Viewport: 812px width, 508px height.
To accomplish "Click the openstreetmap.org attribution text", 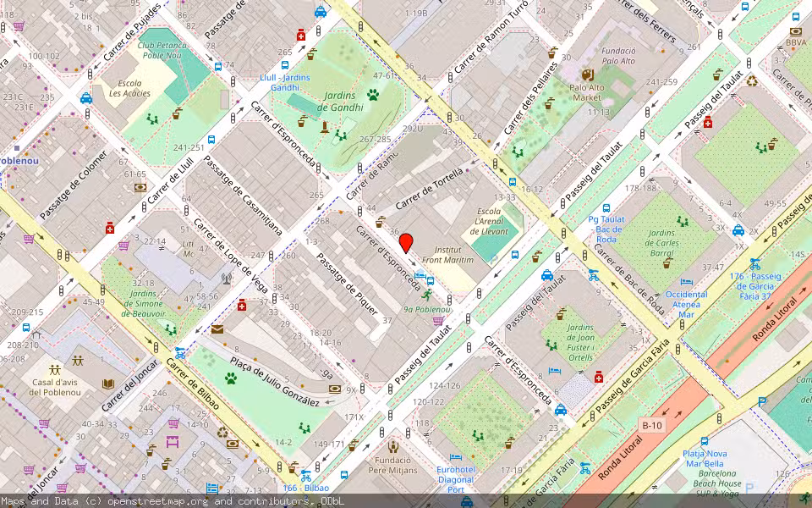I will point(157,501).
